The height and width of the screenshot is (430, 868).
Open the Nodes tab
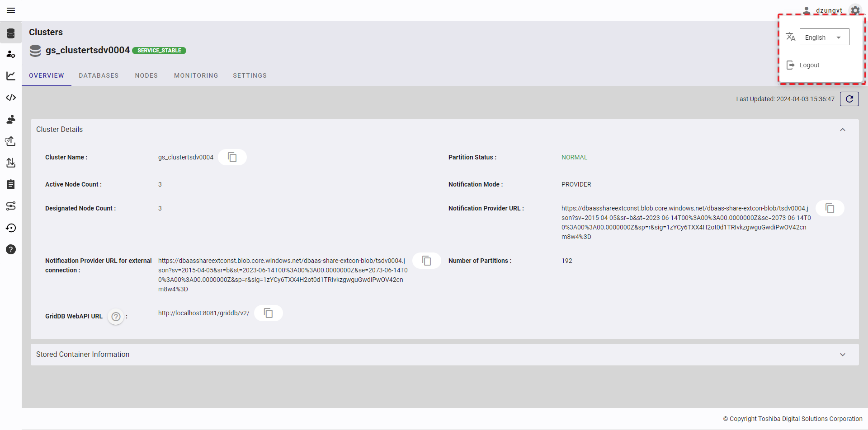click(146, 75)
